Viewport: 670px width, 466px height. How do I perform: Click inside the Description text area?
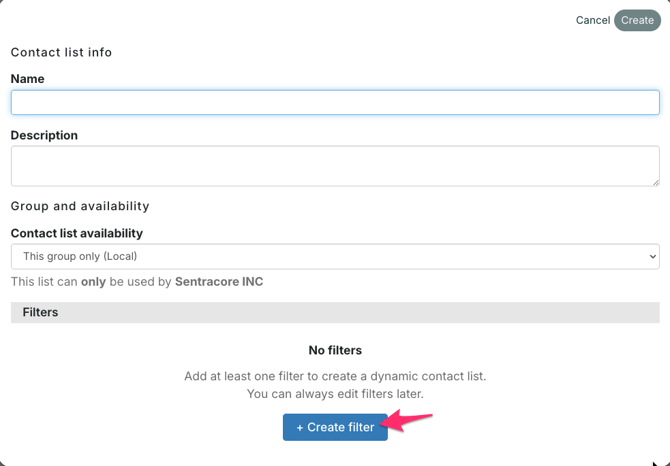335,166
